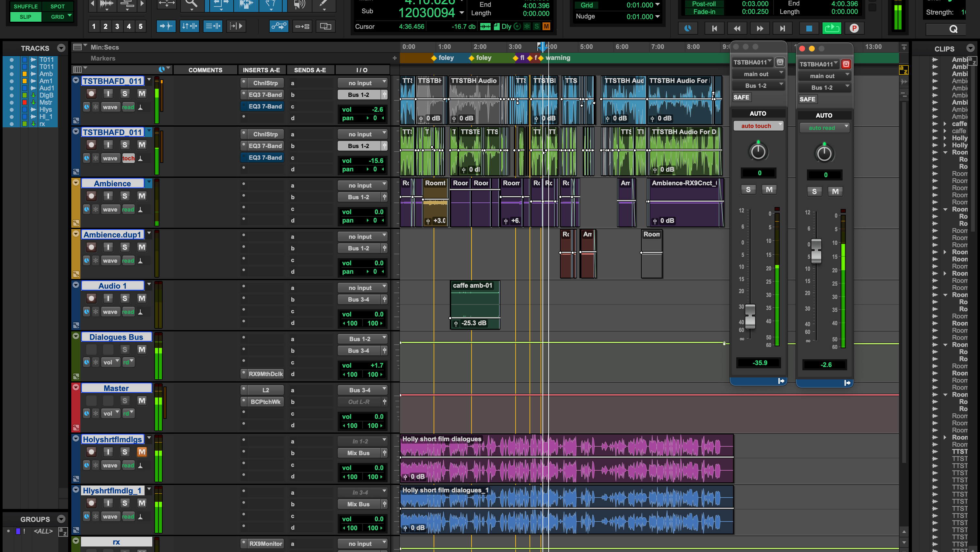Click the INSERTS A-E column header
Viewport: 980px width, 552px height.
pyautogui.click(x=261, y=70)
